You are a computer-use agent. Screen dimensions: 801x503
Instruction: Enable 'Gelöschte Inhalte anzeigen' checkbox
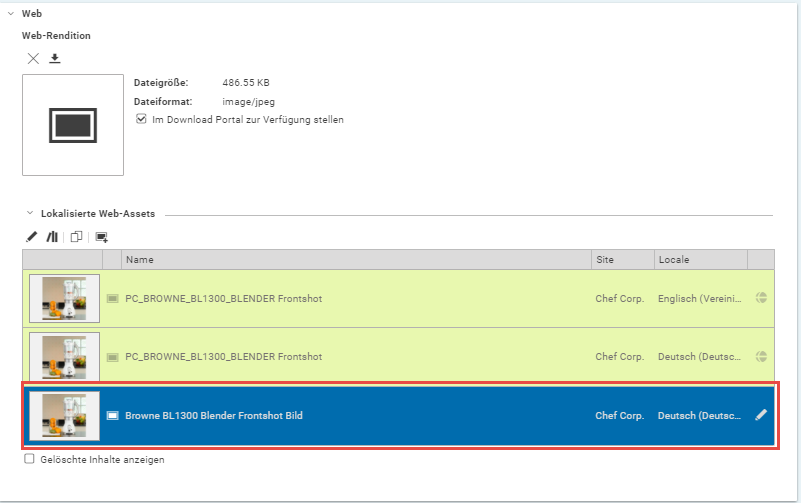tap(30, 460)
